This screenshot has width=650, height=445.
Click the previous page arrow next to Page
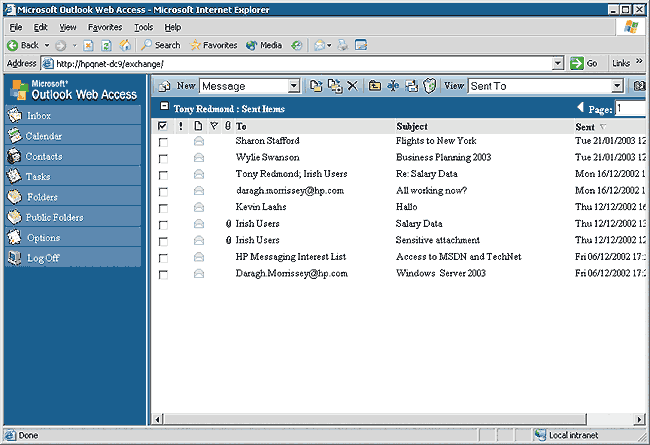click(x=581, y=107)
